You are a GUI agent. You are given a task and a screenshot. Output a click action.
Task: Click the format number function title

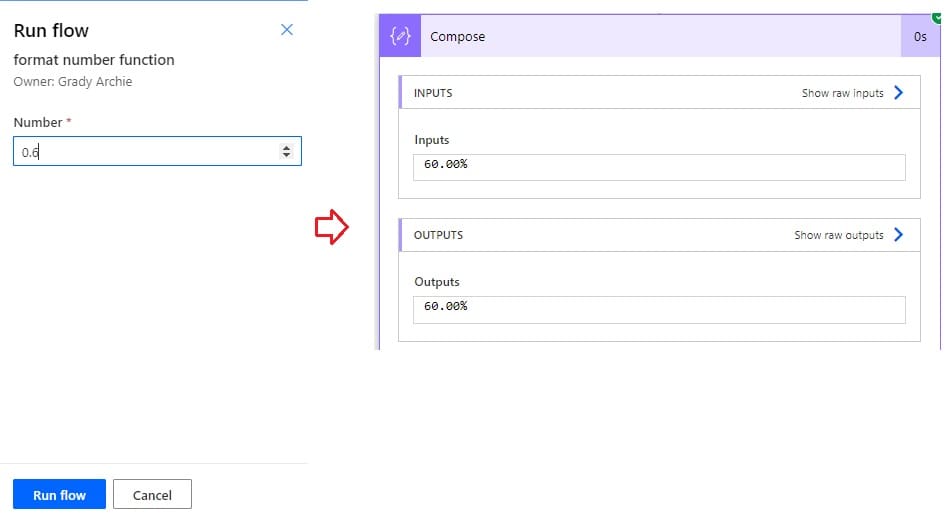[x=94, y=59]
